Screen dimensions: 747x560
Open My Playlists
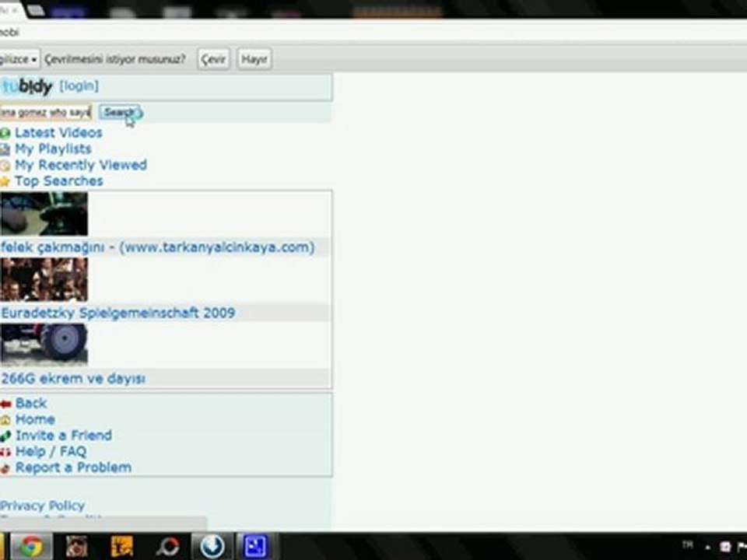(53, 149)
